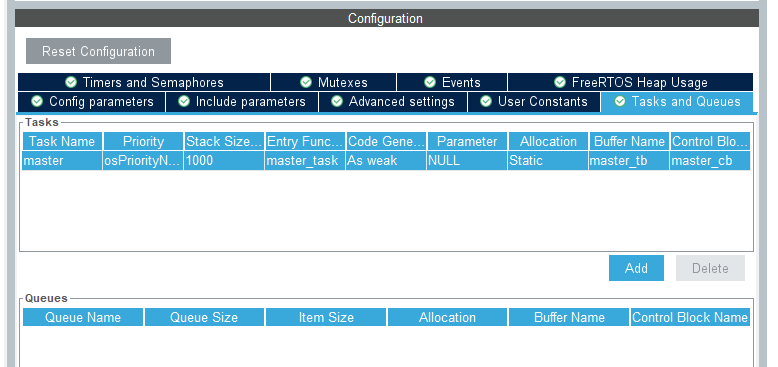This screenshot has height=367, width=778.
Task: Click the Control Block Name queues header
Action: click(690, 317)
